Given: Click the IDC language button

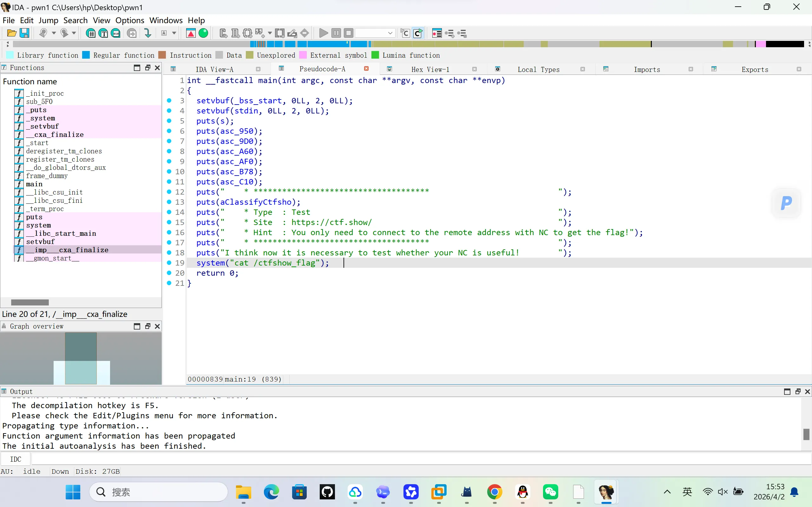Looking at the screenshot, I should pyautogui.click(x=16, y=459).
